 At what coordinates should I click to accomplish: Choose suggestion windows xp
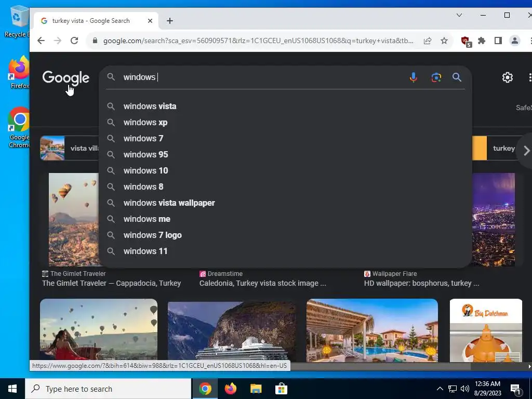(x=286, y=122)
